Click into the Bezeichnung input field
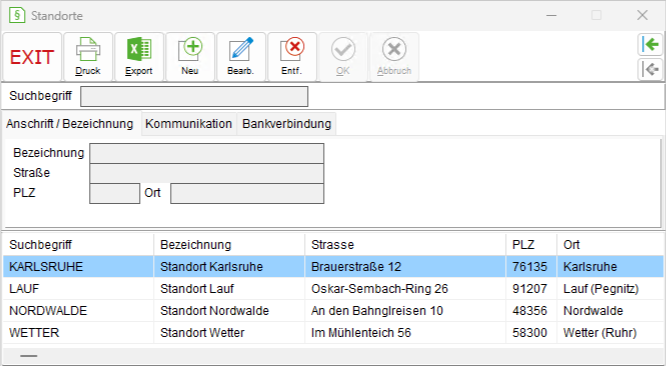Image resolution: width=666 pixels, height=366 pixels. pyautogui.click(x=206, y=153)
